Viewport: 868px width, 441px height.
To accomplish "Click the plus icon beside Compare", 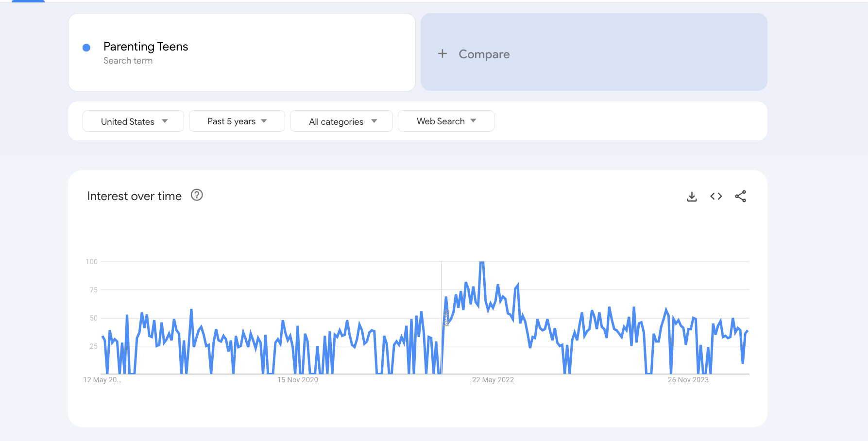I will pos(442,54).
